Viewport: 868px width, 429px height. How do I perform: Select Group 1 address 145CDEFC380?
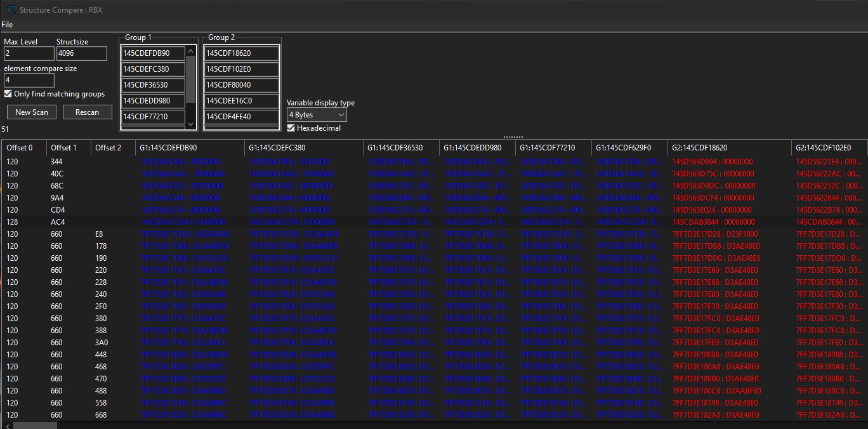[153, 69]
